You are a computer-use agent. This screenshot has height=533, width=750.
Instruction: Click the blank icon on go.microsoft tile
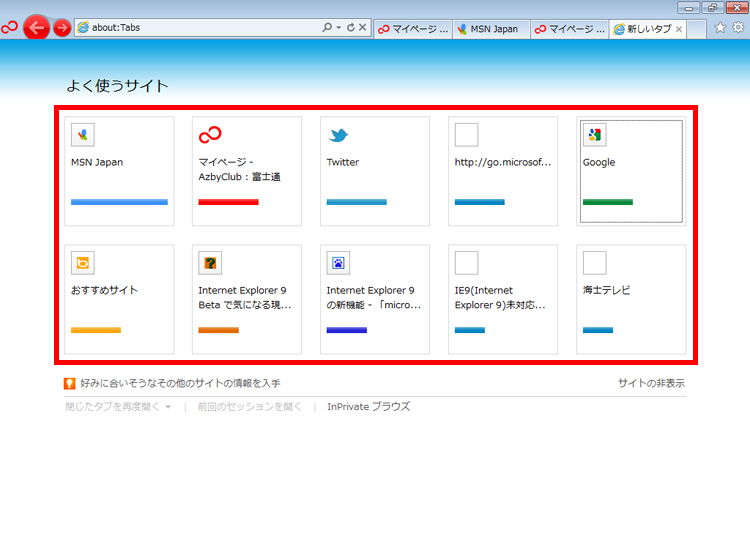coord(466,135)
